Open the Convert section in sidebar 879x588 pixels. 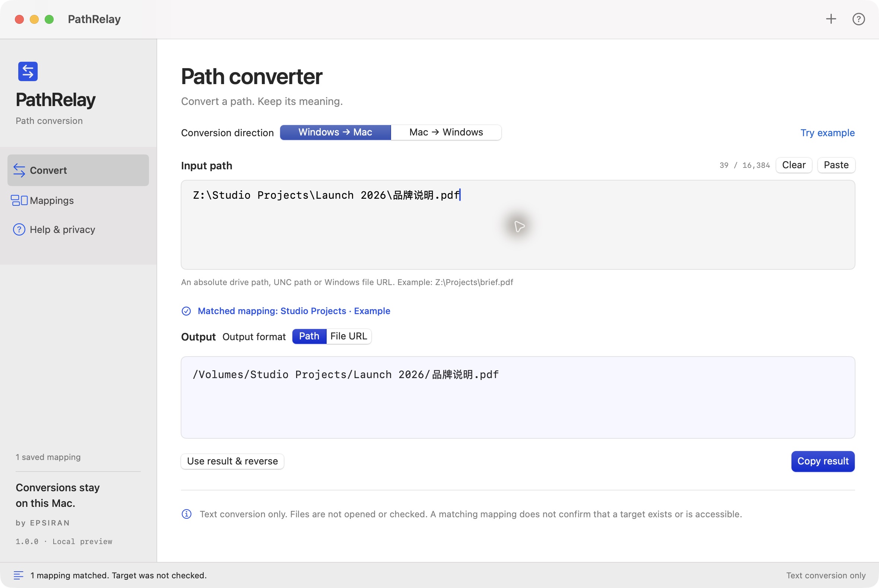(x=78, y=170)
